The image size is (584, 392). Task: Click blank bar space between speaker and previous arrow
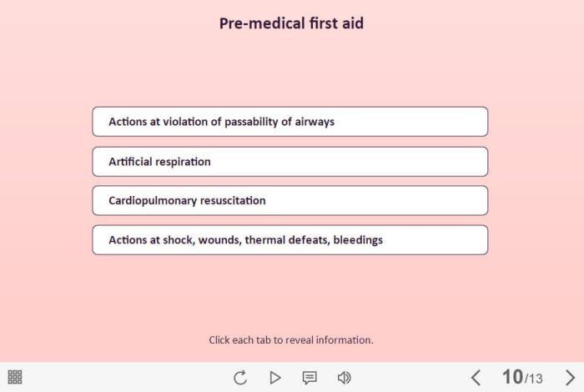pos(409,378)
